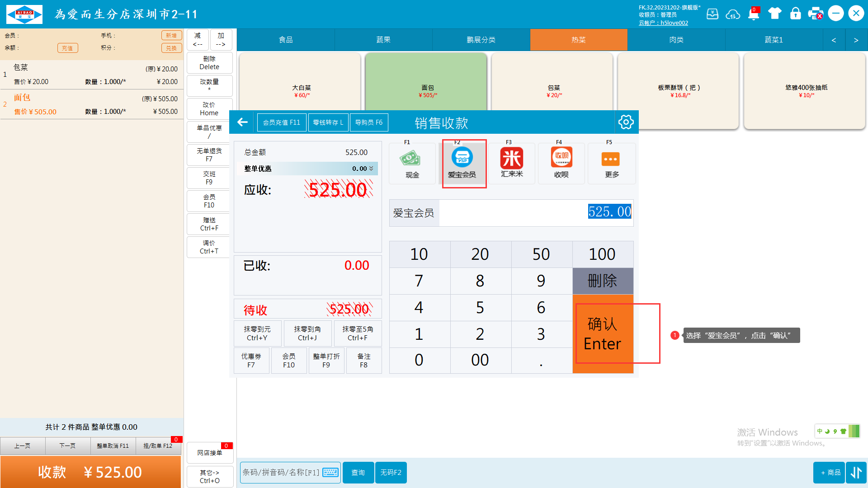
Task: Open the 肉类 category tab
Action: [x=676, y=40]
